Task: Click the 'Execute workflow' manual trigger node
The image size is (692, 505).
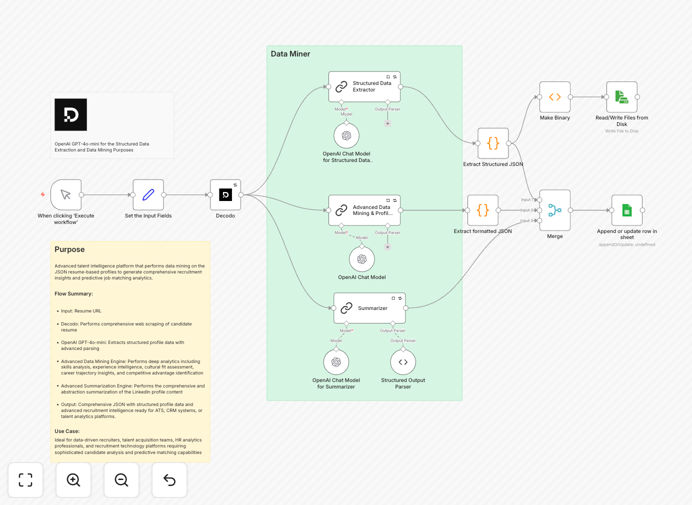Action: pyautogui.click(x=66, y=195)
